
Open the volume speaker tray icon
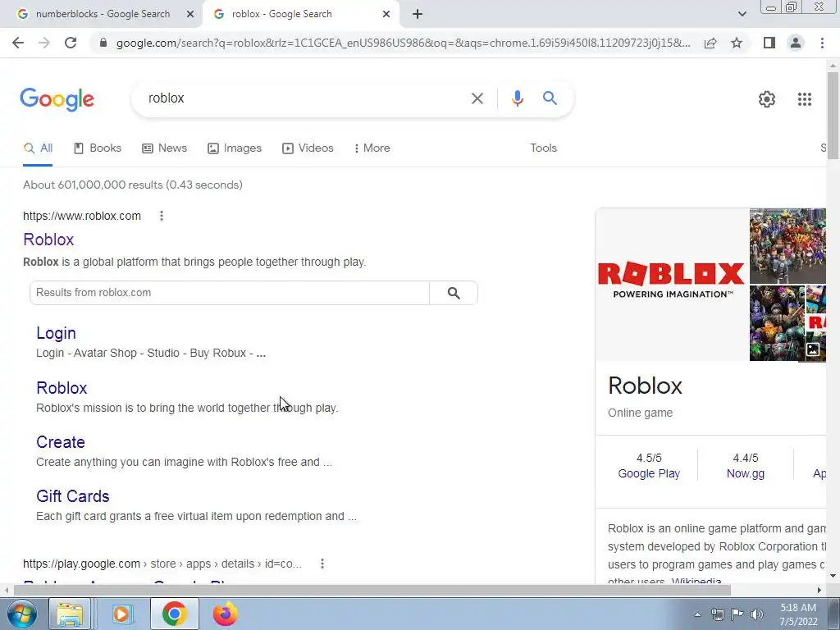click(757, 614)
